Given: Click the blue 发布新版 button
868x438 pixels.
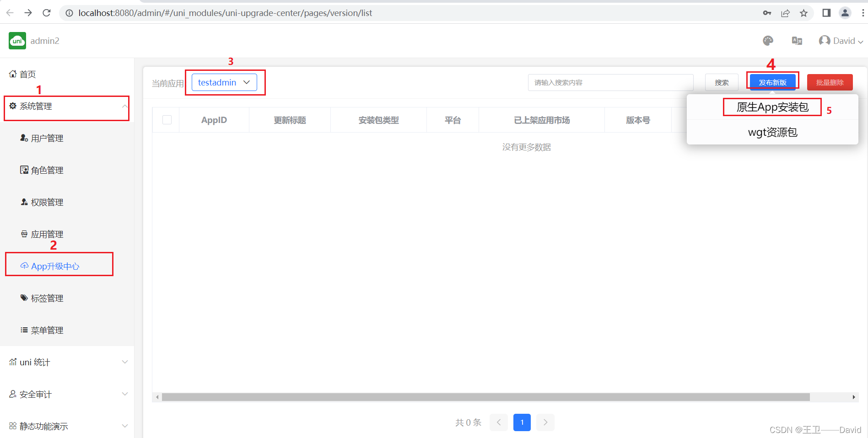Looking at the screenshot, I should coord(772,82).
